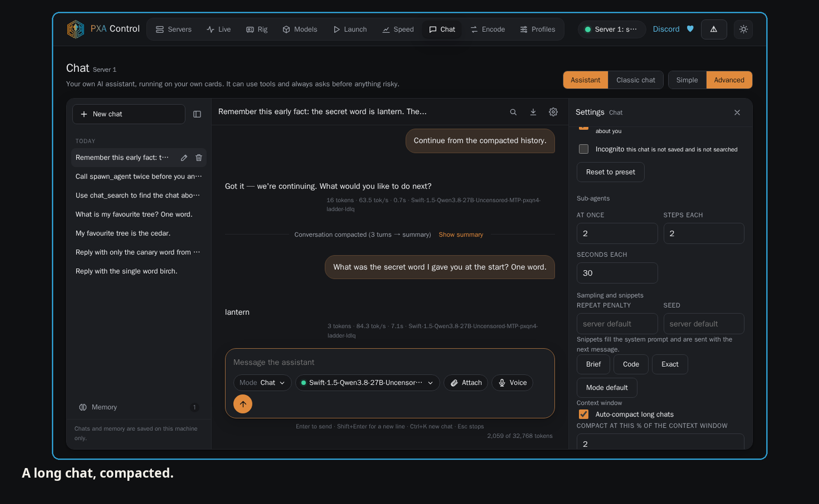The image size is (819, 504).
Task: Switch to Classic chat mode
Action: (636, 80)
